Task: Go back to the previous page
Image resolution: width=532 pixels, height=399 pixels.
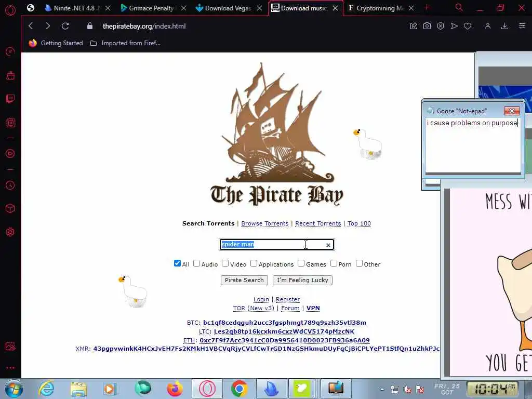Action: [x=31, y=26]
